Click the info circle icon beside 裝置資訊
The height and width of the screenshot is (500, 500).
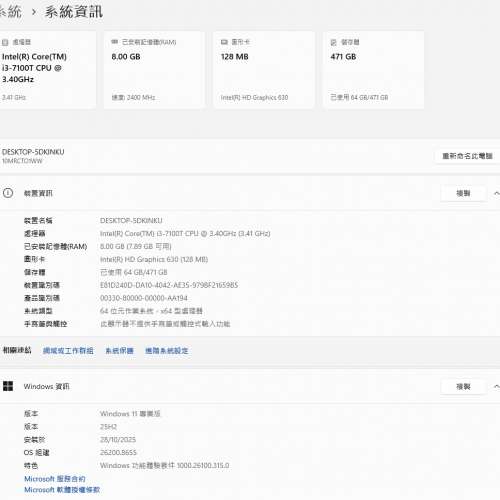click(x=8, y=193)
